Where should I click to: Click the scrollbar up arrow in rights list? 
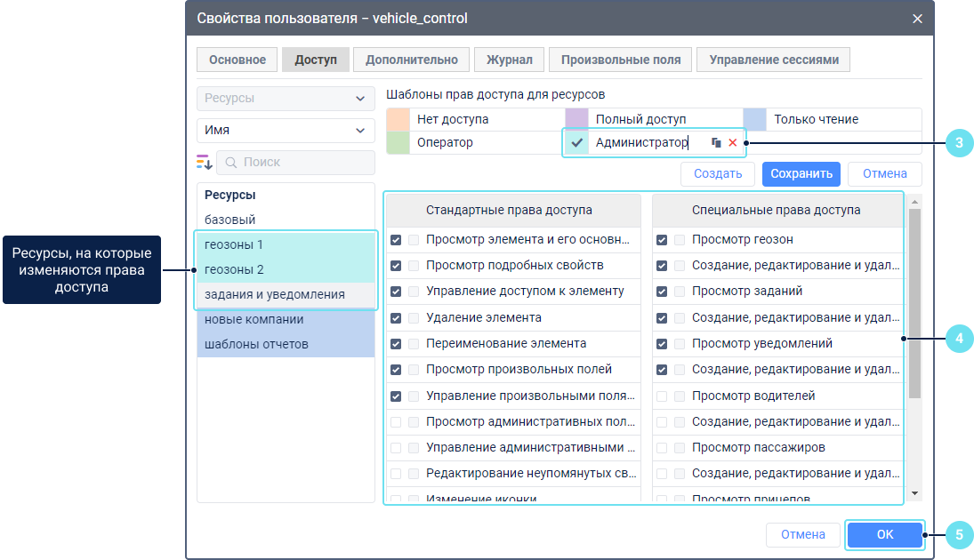pos(914,202)
